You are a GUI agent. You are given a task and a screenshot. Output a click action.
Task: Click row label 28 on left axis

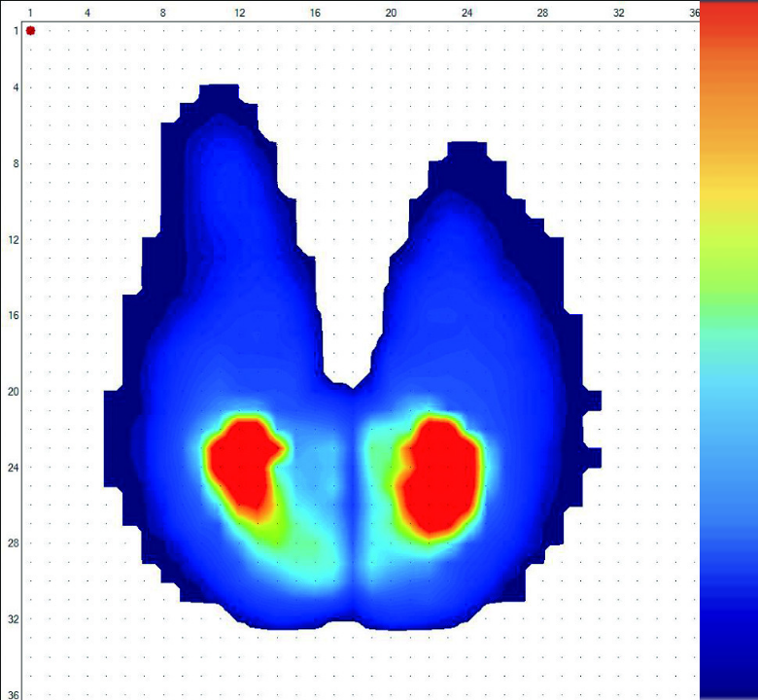click(14, 543)
